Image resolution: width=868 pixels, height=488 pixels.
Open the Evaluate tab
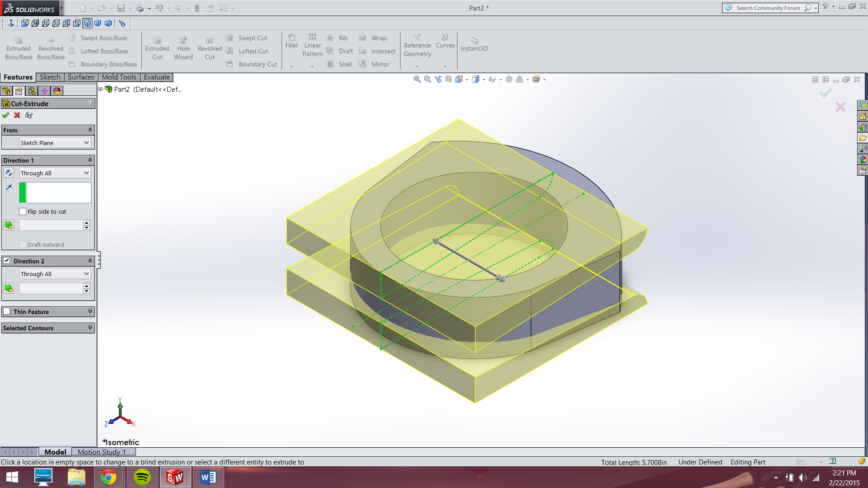[156, 77]
